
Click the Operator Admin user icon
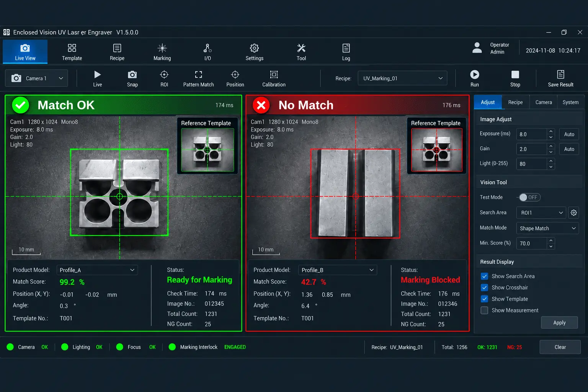pos(477,48)
